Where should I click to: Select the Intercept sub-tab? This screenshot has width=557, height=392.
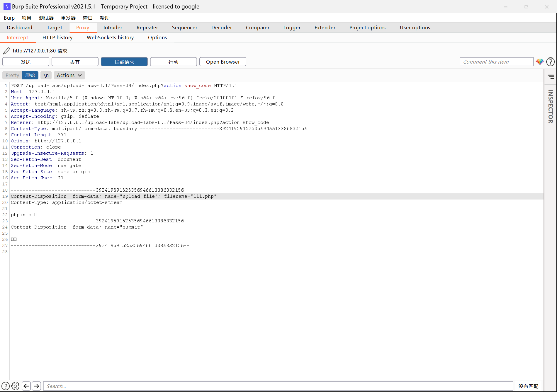(x=18, y=38)
